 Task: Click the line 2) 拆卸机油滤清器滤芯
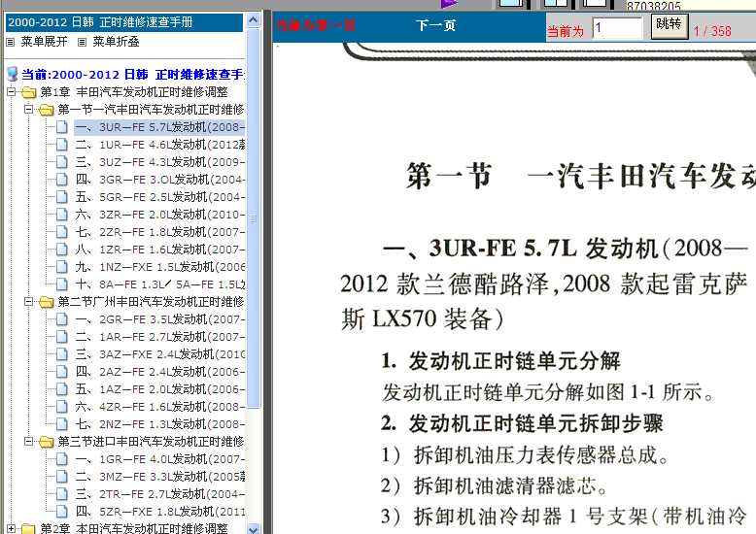coord(496,485)
